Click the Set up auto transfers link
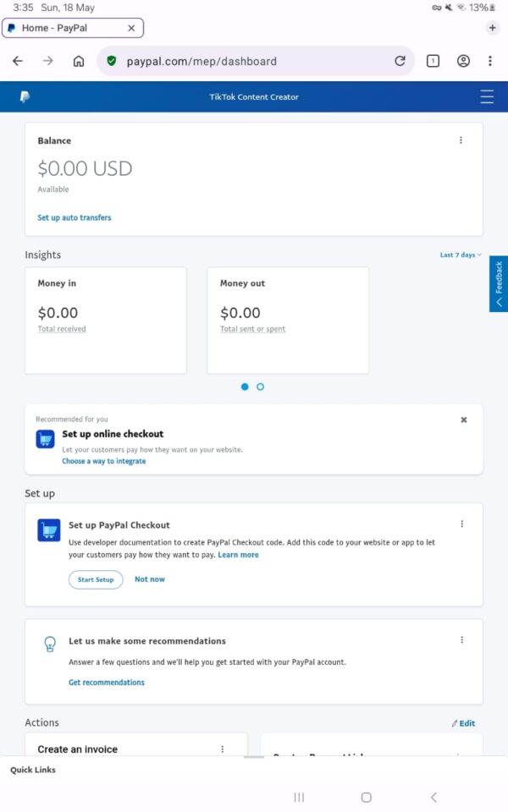The height and width of the screenshot is (812, 508). point(75,217)
